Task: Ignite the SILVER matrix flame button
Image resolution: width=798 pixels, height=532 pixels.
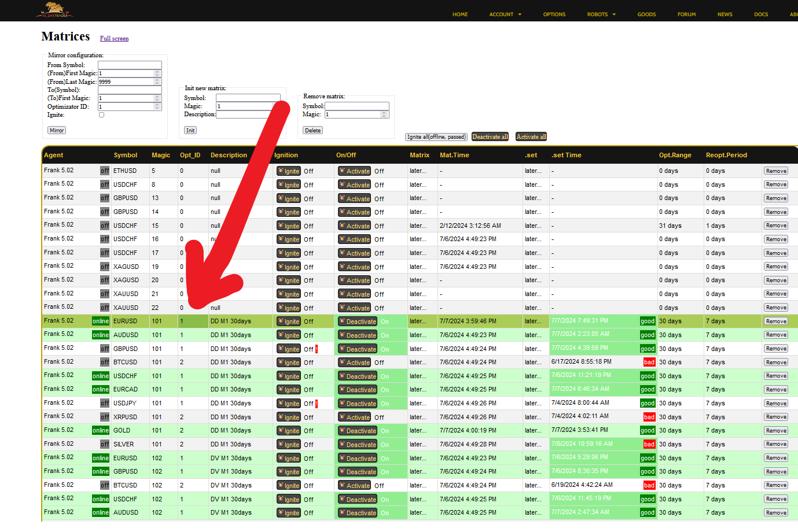Action: coord(288,444)
